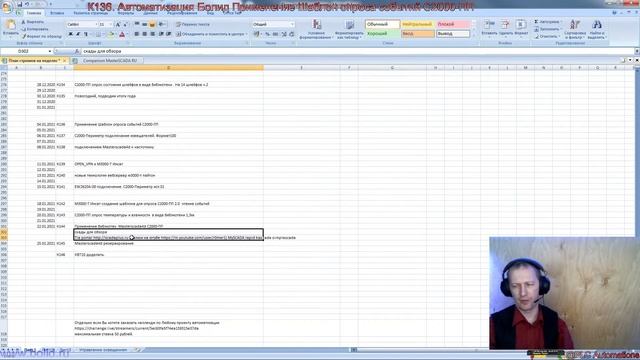Toggle align text right
This screenshot has width=640, height=360.
pos(152,34)
